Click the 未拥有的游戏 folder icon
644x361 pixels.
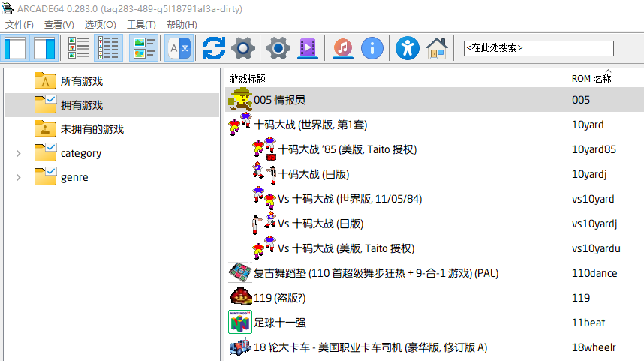(45, 128)
